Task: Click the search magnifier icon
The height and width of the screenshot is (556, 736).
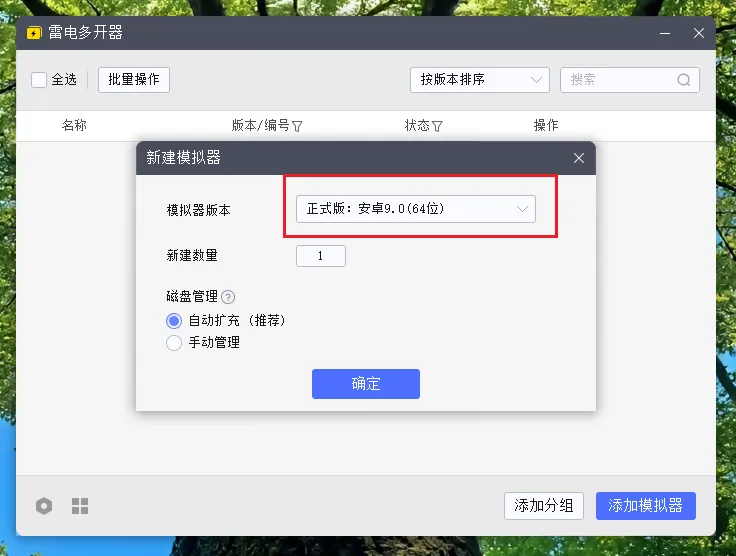Action: click(684, 80)
